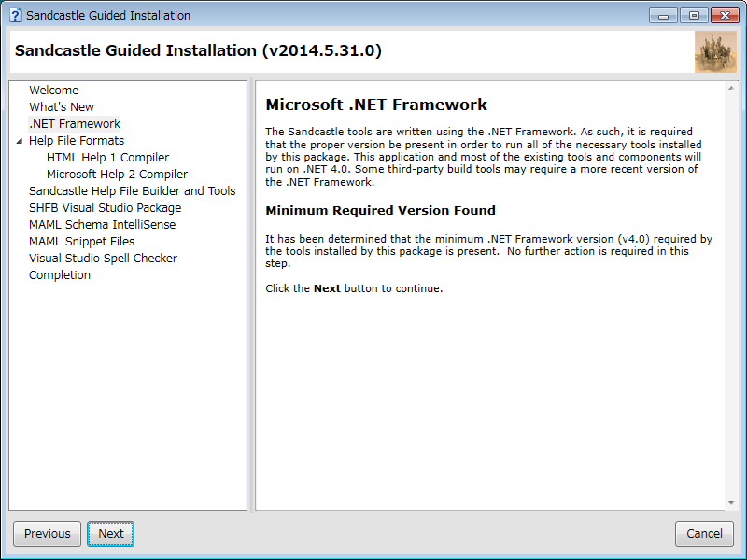
Task: Click the Minimum Required Version Found heading
Action: pyautogui.click(x=380, y=211)
